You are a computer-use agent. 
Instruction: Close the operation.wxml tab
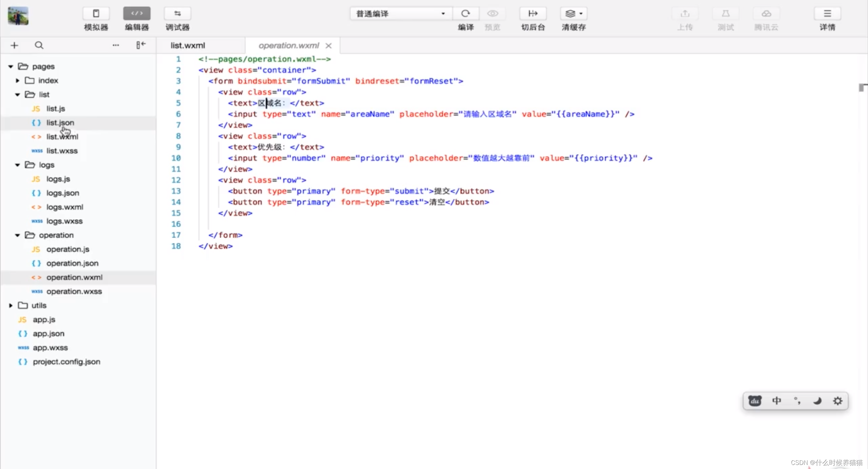(x=328, y=45)
